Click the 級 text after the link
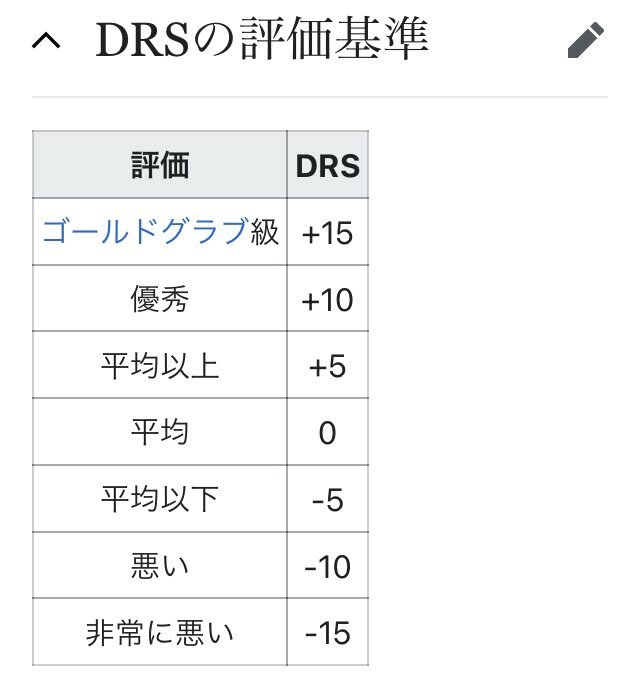The height and width of the screenshot is (696, 640). (x=265, y=232)
